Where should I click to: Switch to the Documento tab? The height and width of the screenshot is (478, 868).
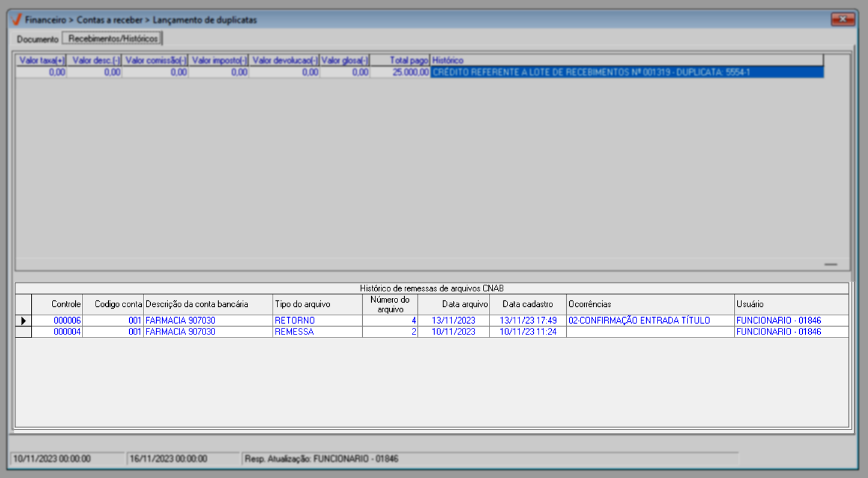click(38, 39)
